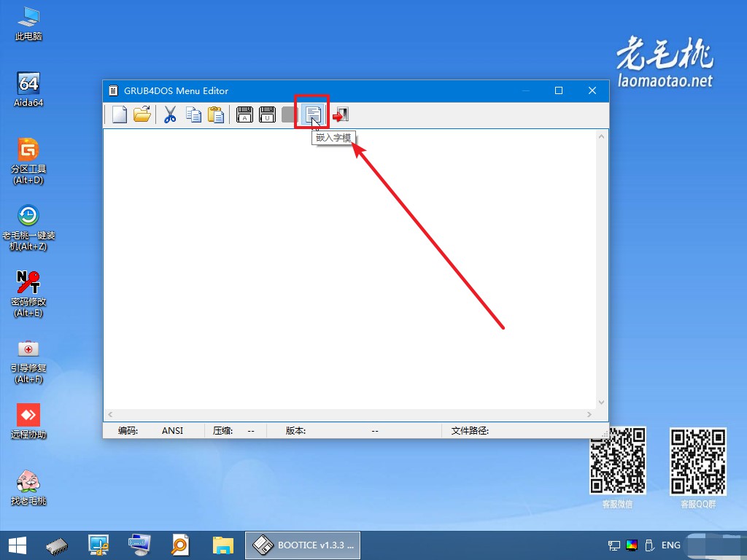Click the 版本 status label
Screen dimensions: 747x560
point(295,430)
